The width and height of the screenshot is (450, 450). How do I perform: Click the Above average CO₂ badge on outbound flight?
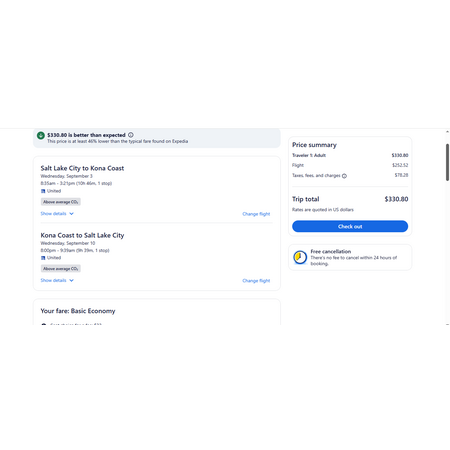pos(61,202)
